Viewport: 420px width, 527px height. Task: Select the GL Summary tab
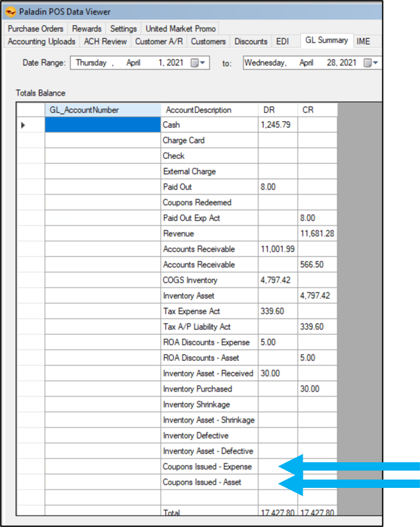coord(326,40)
